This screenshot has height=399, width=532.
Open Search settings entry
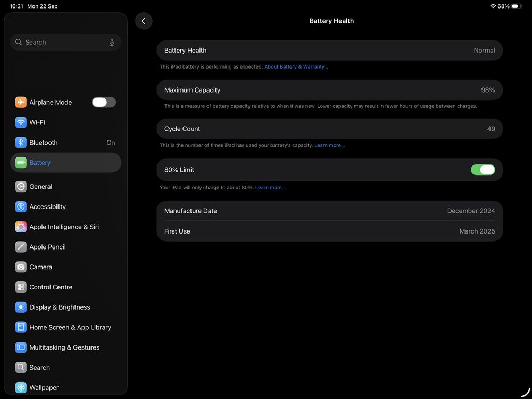click(65, 368)
